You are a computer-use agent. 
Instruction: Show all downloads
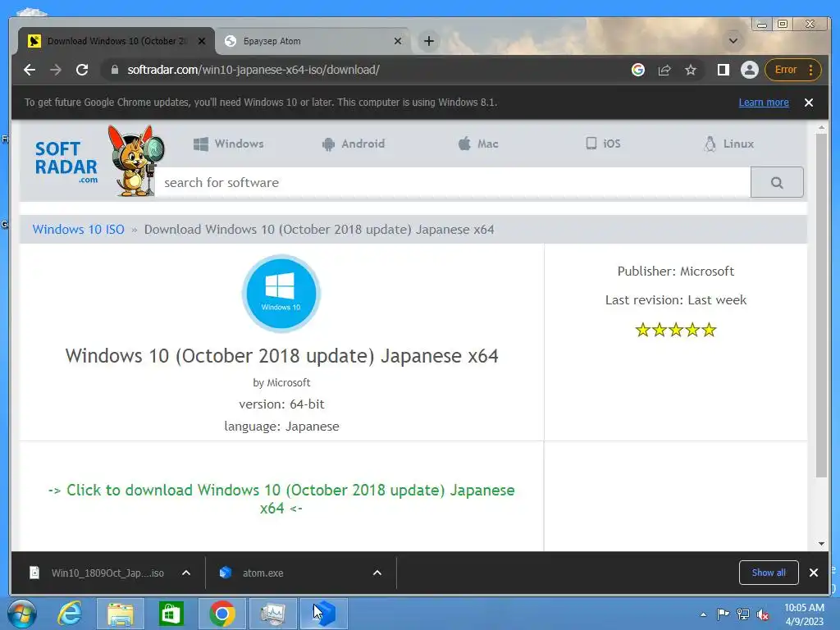[x=769, y=573]
